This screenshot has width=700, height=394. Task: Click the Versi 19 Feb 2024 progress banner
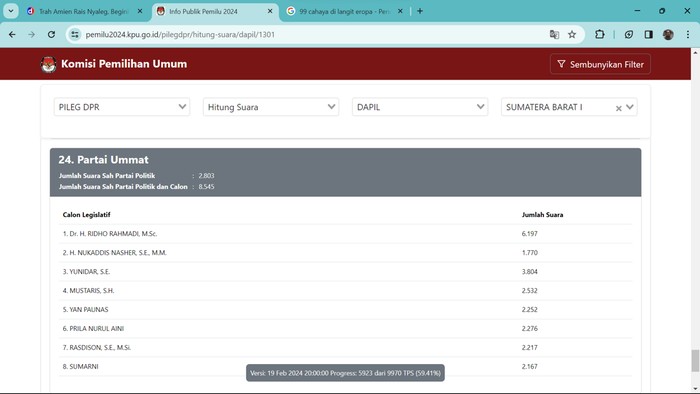(x=345, y=373)
